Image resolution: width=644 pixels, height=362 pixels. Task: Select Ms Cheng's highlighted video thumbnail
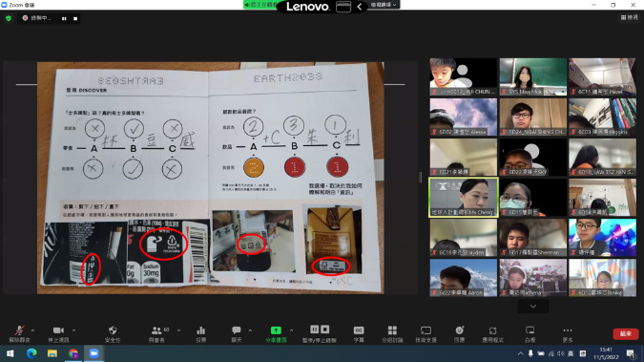point(464,197)
